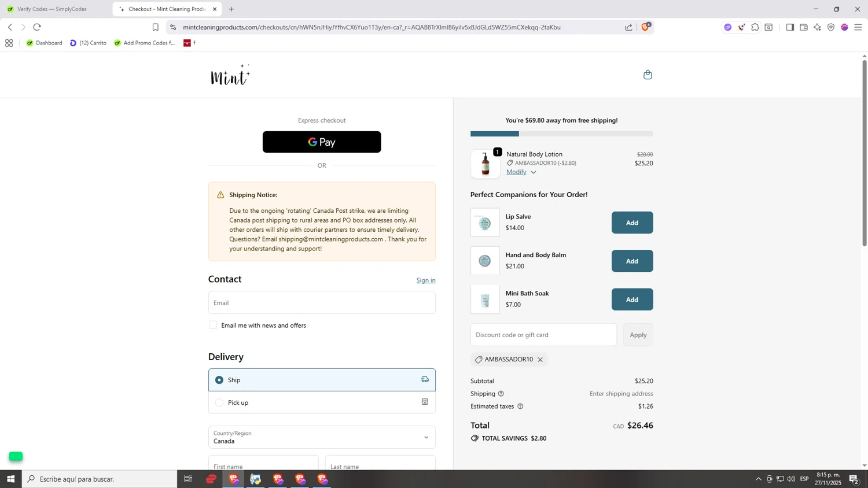Click the green floating widget button
Screen dimensions: 868x488
(x=16, y=457)
